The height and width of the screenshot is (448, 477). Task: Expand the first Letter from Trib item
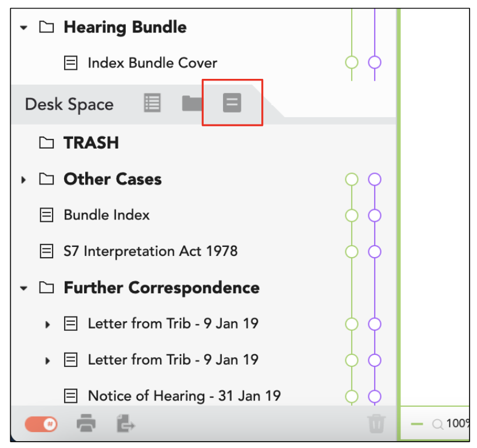47,325
